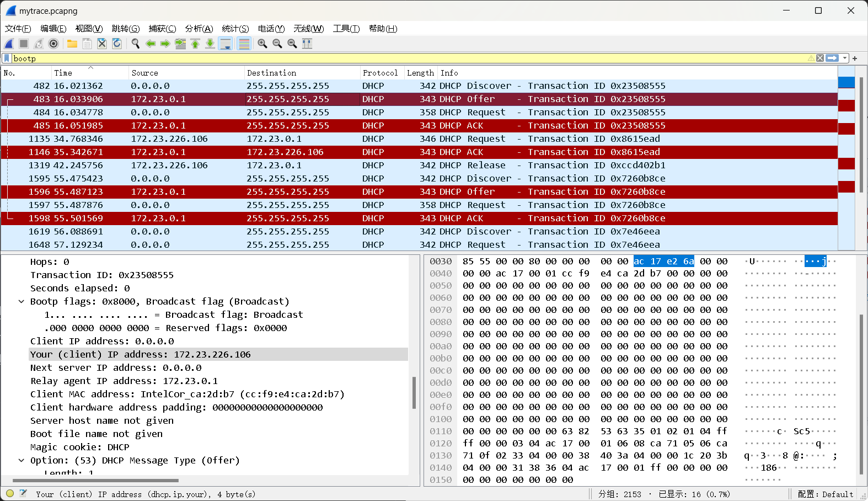Open the 跳转(G) menu

click(x=126, y=29)
